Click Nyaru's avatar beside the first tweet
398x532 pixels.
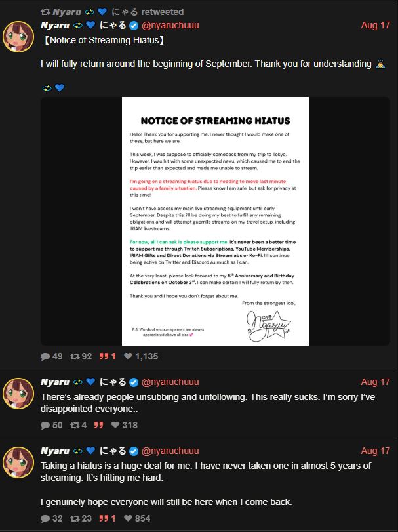(18, 37)
